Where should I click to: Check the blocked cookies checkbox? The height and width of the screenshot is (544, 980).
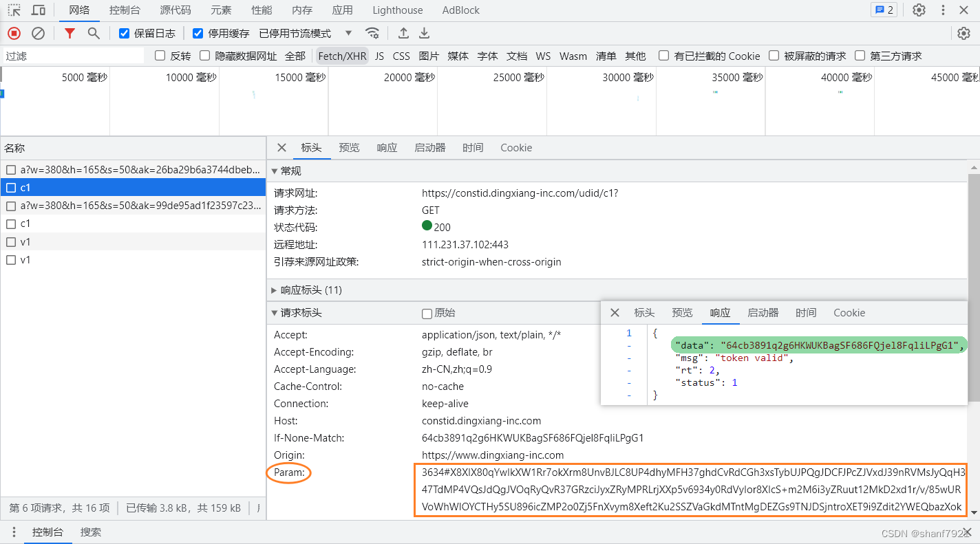coord(663,56)
